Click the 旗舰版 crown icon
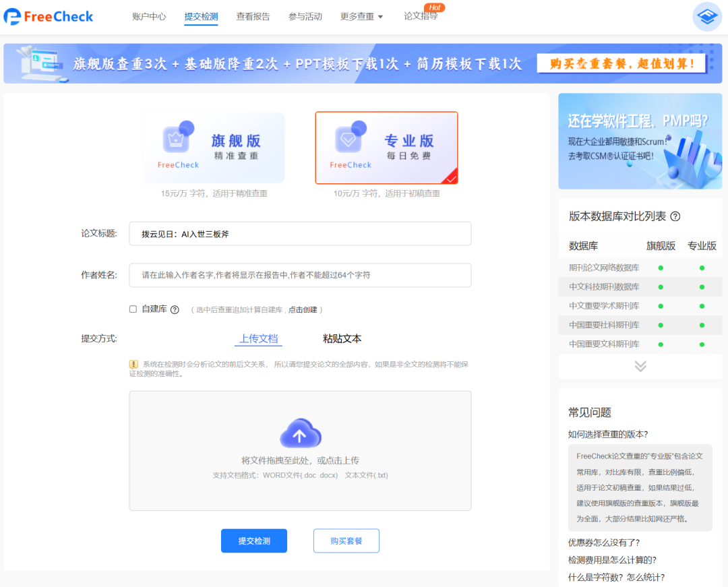 (x=177, y=139)
